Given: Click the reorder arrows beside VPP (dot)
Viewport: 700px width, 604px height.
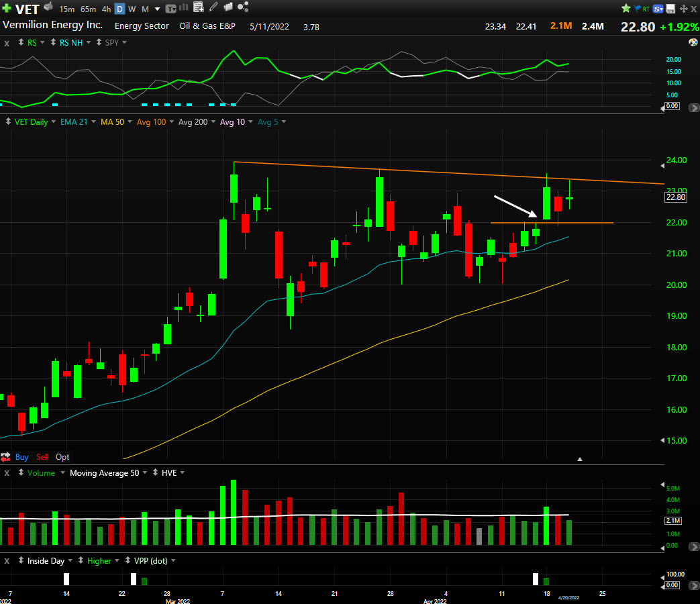Looking at the screenshot, I should pos(128,560).
